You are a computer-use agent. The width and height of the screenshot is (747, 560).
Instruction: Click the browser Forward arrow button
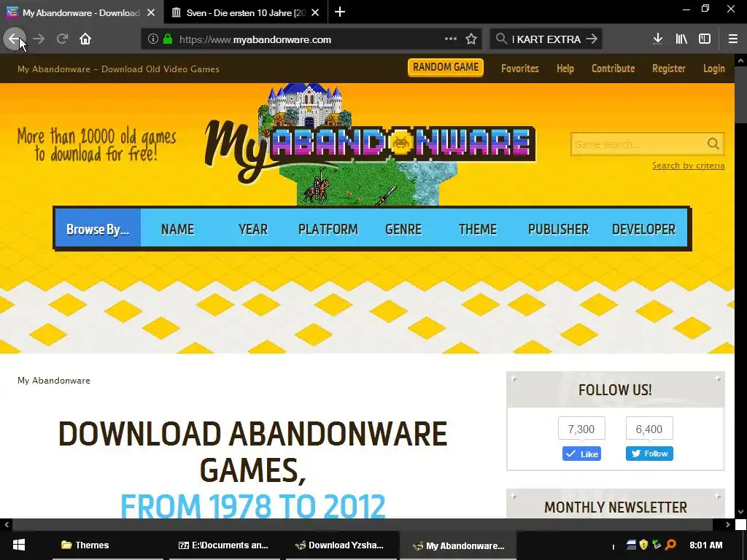[x=39, y=39]
